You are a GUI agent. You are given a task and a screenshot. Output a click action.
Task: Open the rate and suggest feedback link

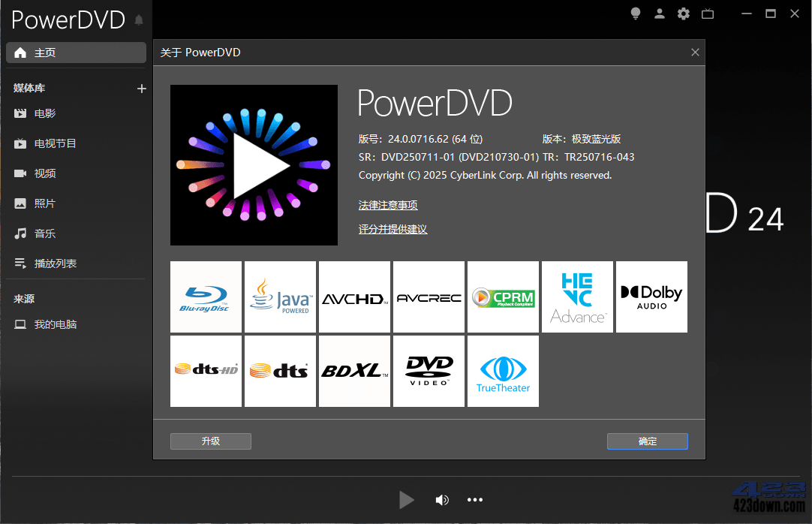392,228
